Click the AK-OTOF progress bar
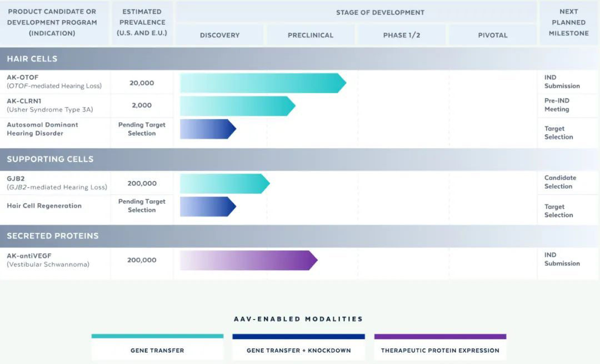Viewport: 600px width, 364px height. (262, 83)
